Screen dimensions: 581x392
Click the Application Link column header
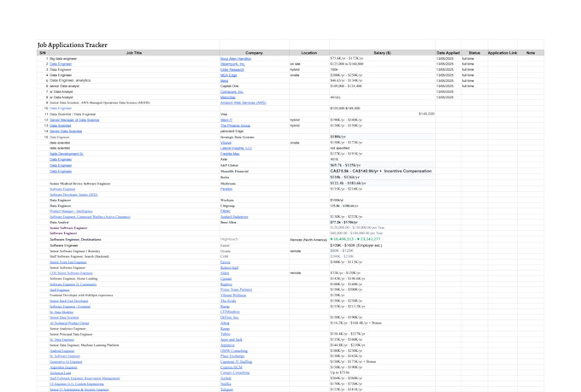(502, 53)
